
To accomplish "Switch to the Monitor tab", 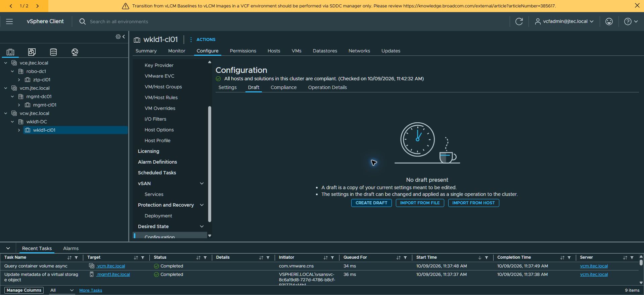I will 177,51.
